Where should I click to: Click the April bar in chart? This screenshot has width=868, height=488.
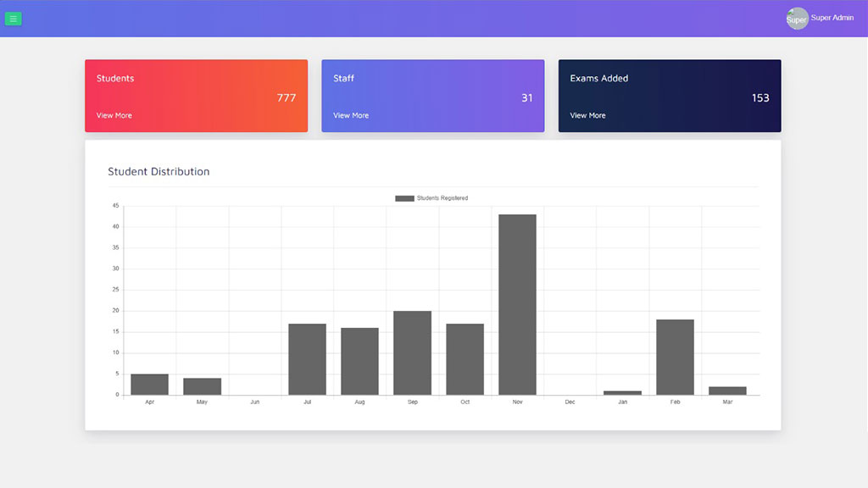click(149, 385)
